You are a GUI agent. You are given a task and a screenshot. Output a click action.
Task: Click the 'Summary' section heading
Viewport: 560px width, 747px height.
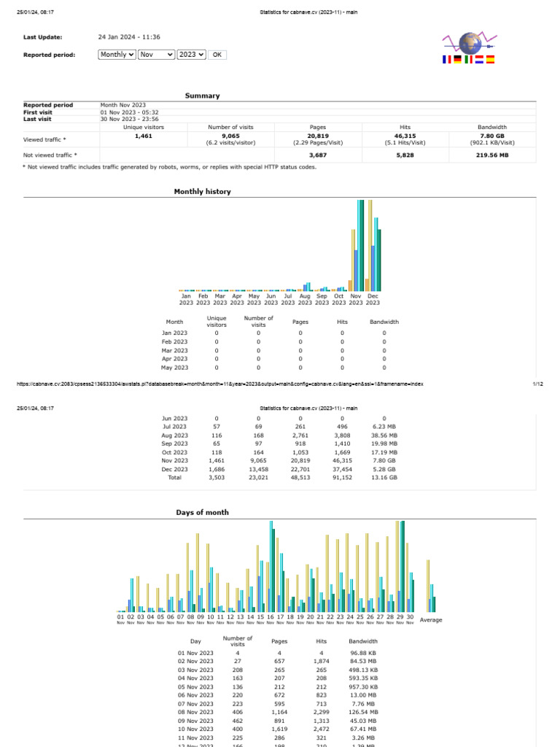203,96
